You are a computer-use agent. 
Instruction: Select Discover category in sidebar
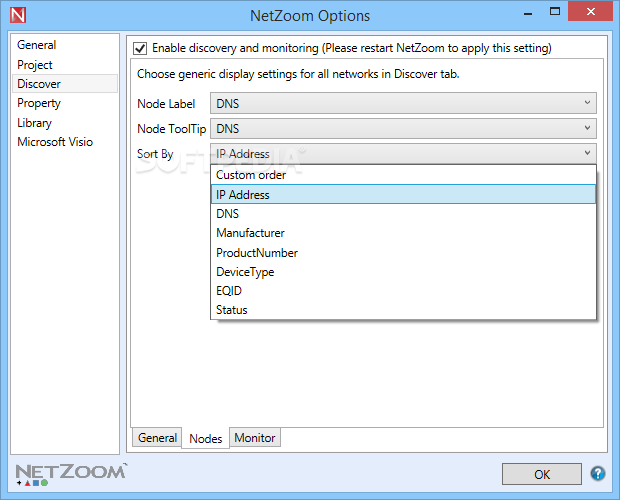[65, 84]
